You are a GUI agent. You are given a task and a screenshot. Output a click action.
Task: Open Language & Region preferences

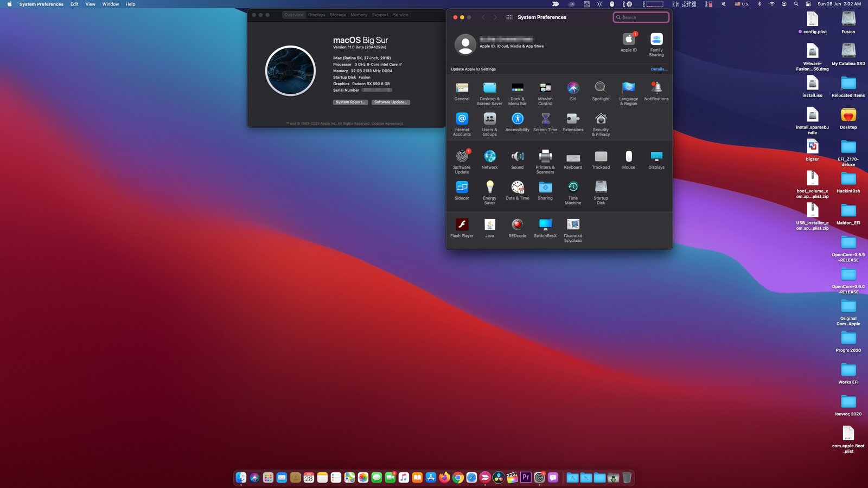coord(628,88)
